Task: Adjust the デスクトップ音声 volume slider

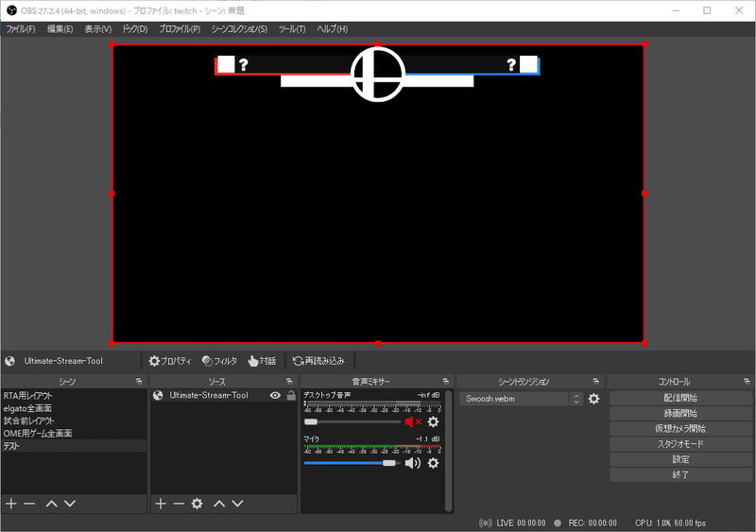Action: click(352, 422)
